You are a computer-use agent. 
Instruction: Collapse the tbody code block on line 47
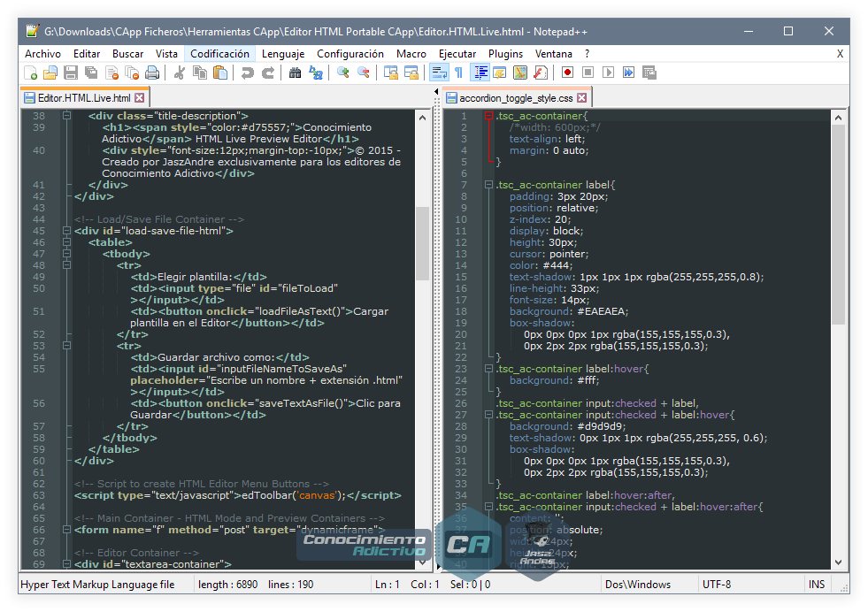[66, 253]
